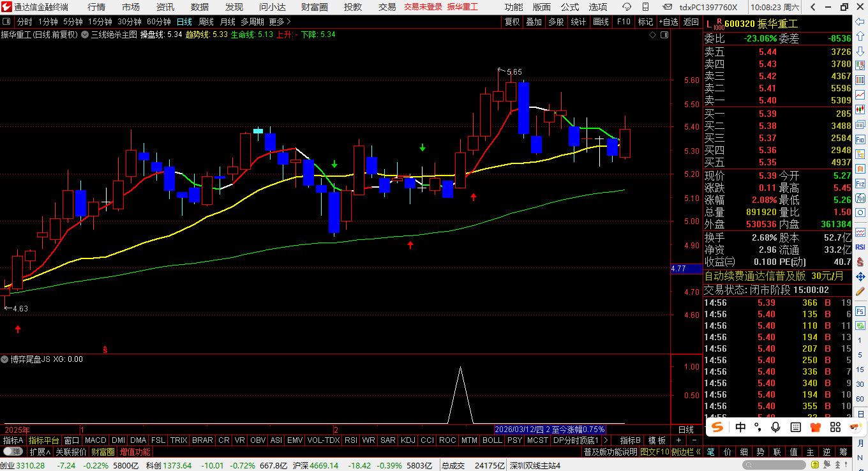Click the 笔 tab in bottom-right panel

711,452
